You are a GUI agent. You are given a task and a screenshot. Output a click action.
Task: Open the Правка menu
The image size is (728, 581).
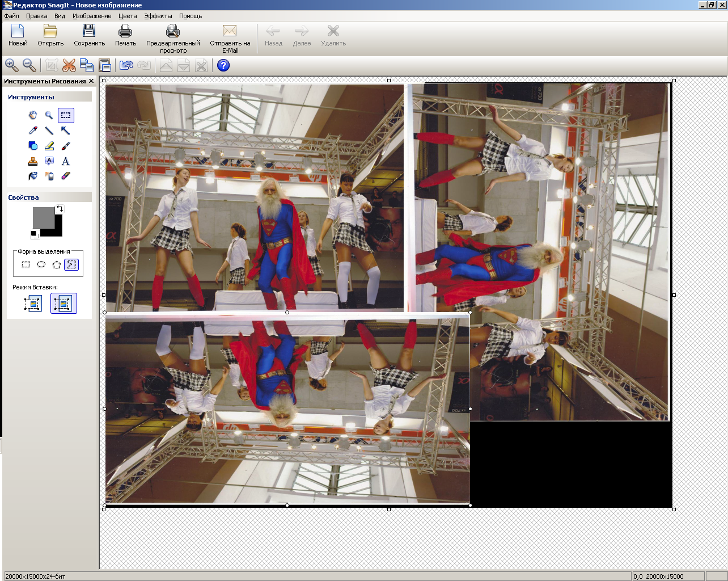(37, 16)
